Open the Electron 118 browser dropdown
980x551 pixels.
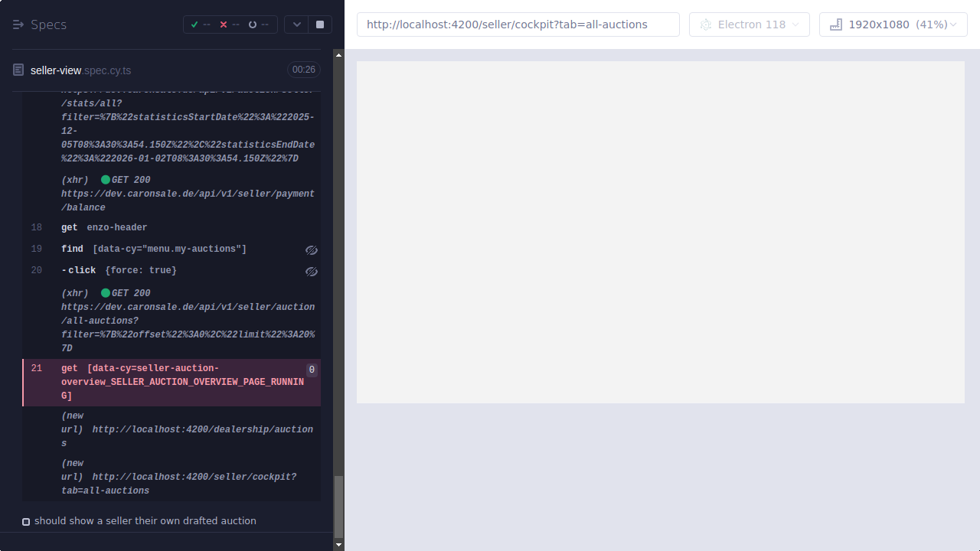point(749,24)
